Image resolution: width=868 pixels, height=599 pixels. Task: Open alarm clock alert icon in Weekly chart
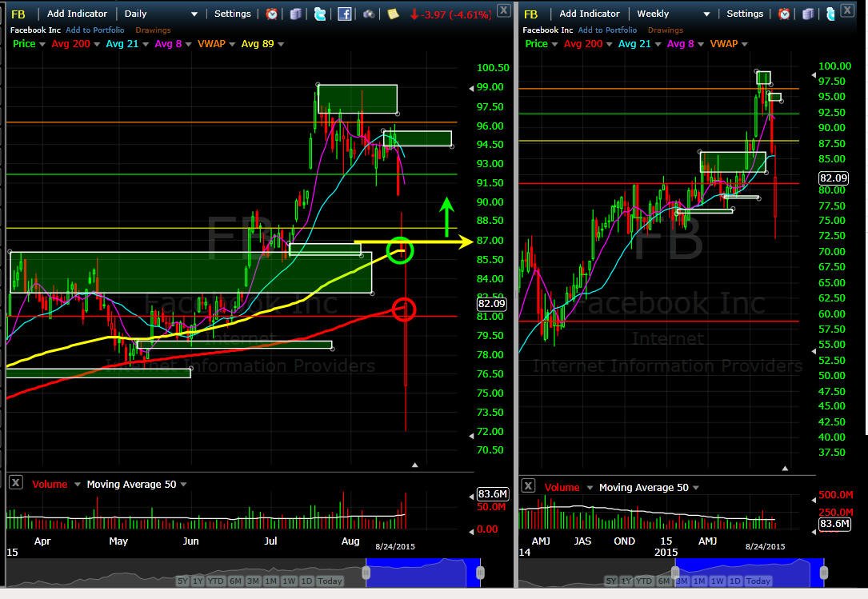tap(784, 14)
